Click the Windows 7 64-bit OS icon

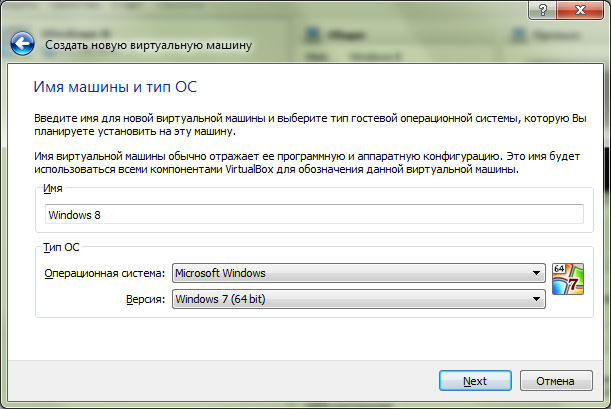point(568,279)
